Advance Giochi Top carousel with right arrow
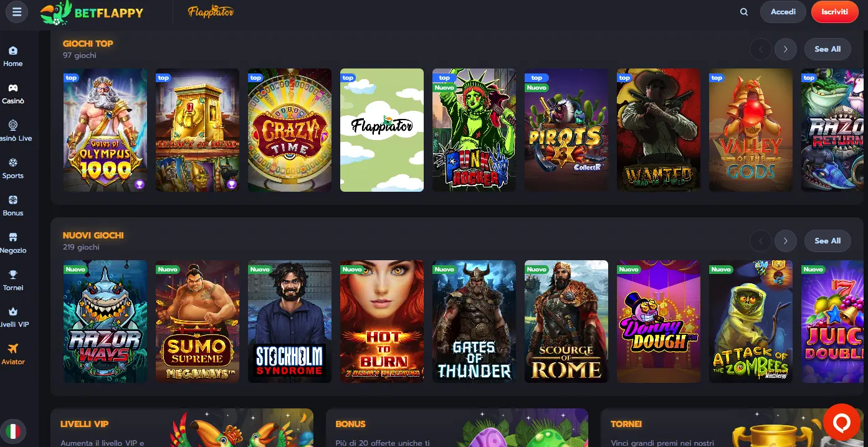The width and height of the screenshot is (868, 447). click(786, 49)
